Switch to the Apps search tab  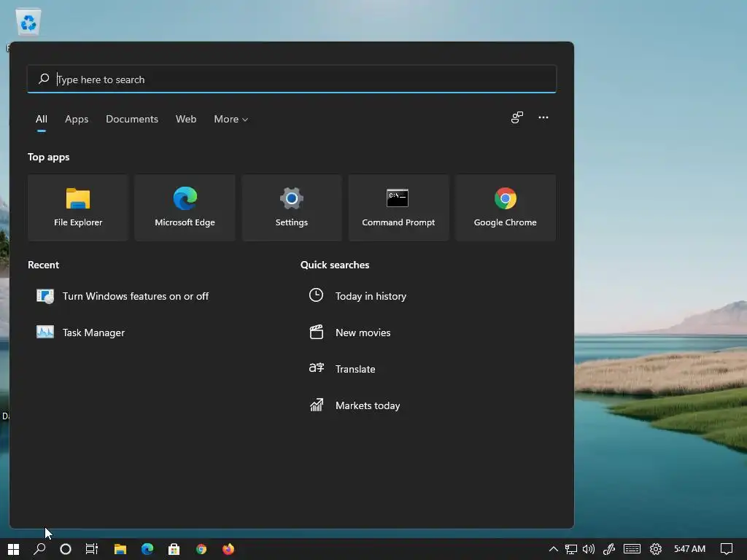(77, 119)
